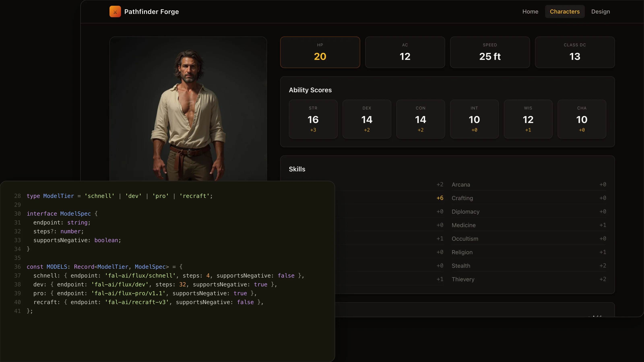Switch to the Characters tab
The image size is (644, 362).
coord(565,11)
